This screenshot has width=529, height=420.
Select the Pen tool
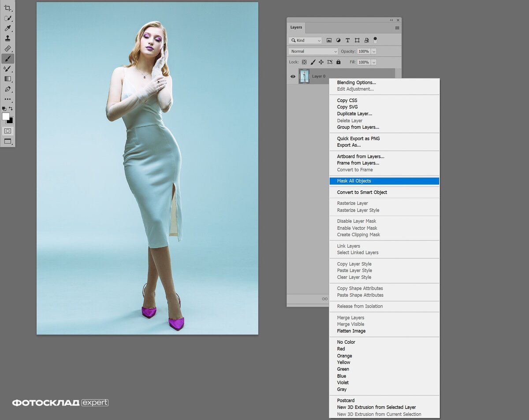(7, 89)
